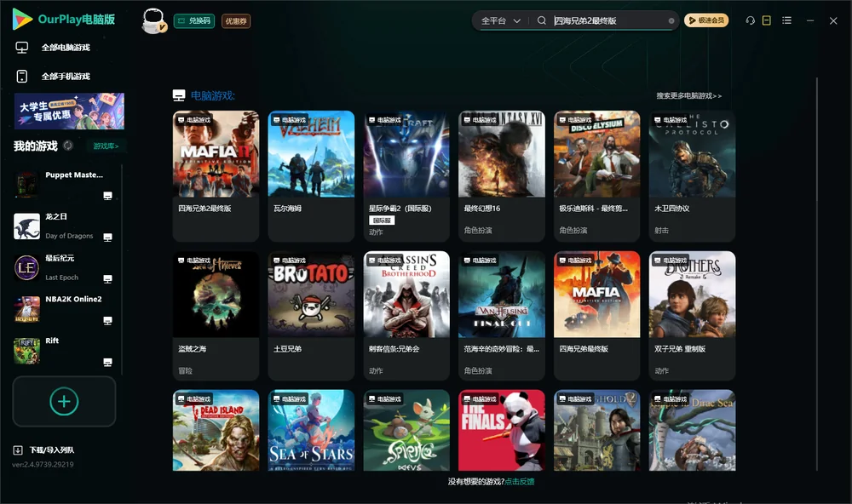Click 搜索更多电脑游戏 link
The width and height of the screenshot is (852, 504).
(x=688, y=95)
